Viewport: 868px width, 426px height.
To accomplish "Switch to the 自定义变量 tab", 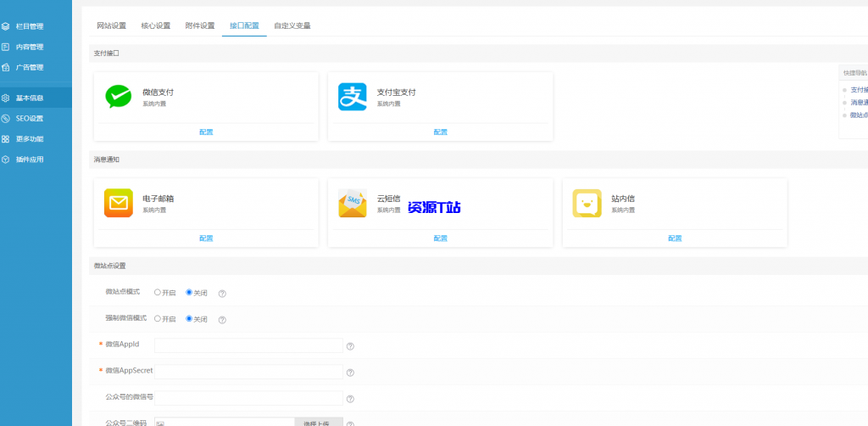I will [x=292, y=25].
